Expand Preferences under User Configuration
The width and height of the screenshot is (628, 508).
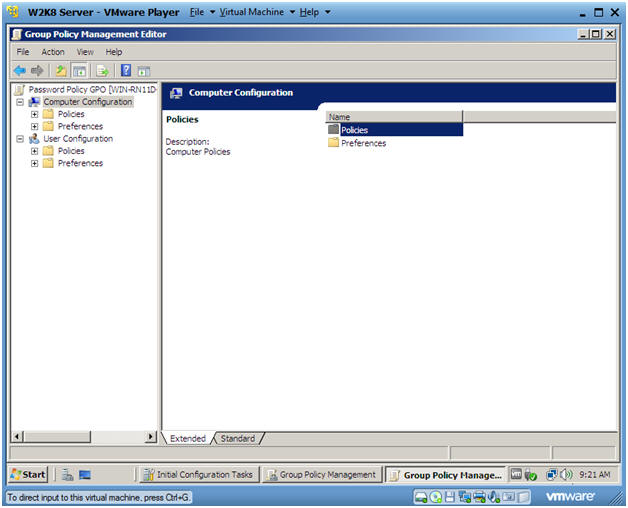[x=34, y=163]
